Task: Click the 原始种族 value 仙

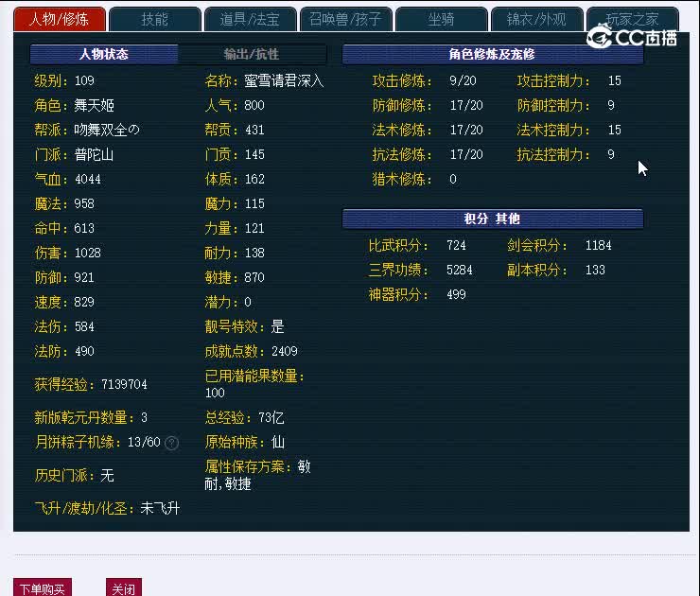Action: pos(278,443)
